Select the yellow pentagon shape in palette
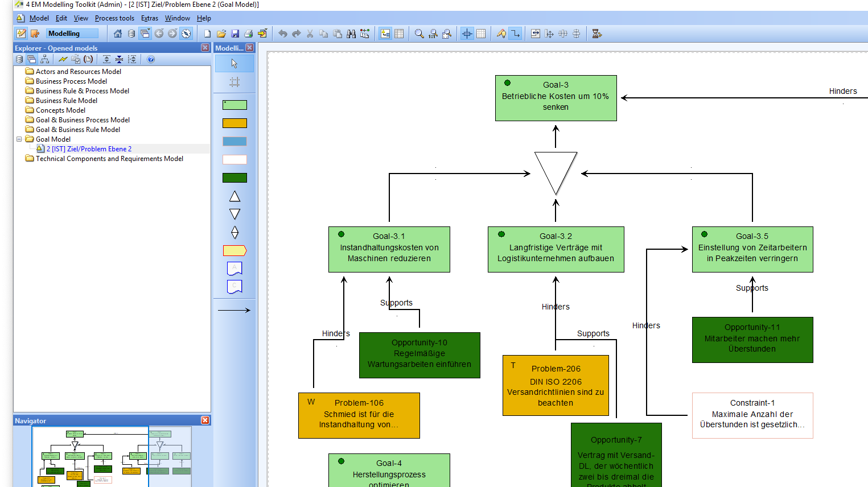 235,250
